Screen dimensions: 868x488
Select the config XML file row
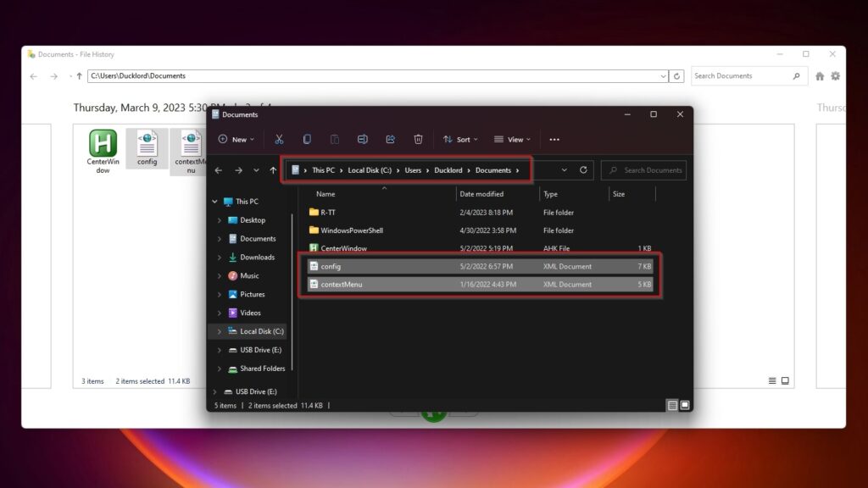tap(481, 266)
